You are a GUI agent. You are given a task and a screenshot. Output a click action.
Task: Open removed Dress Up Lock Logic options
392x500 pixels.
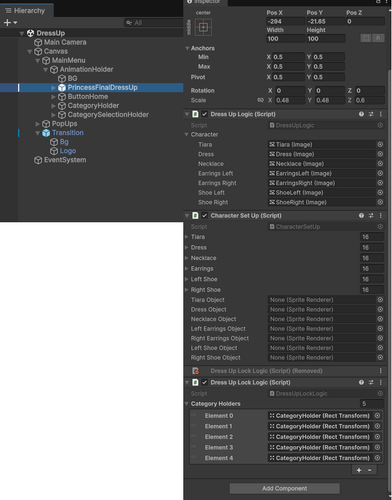[x=380, y=371]
